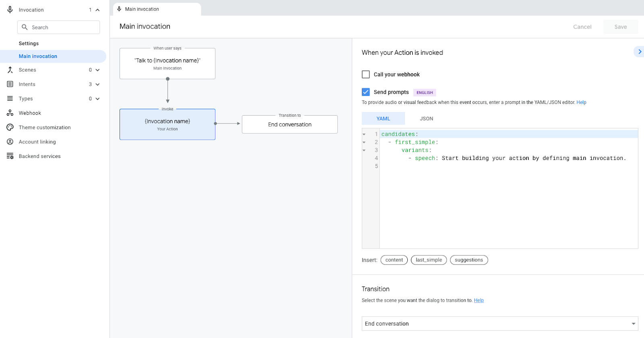
Task: Insert the suggestions prompt chip
Action: (469, 260)
